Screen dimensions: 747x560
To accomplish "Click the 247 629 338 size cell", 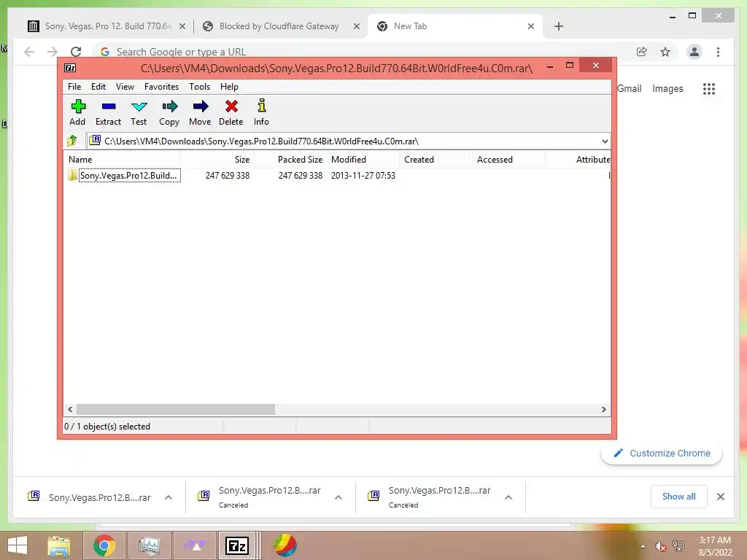I will [228, 175].
